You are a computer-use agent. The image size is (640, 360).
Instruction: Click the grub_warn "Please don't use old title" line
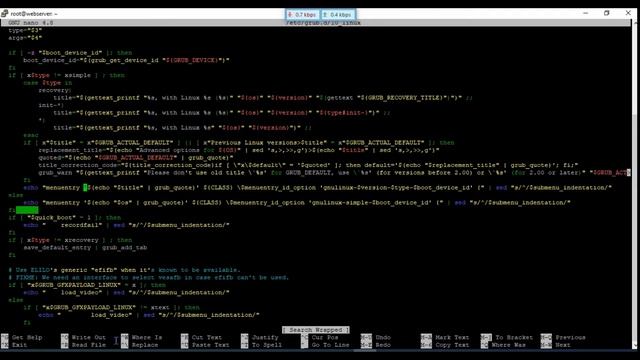coord(334,173)
